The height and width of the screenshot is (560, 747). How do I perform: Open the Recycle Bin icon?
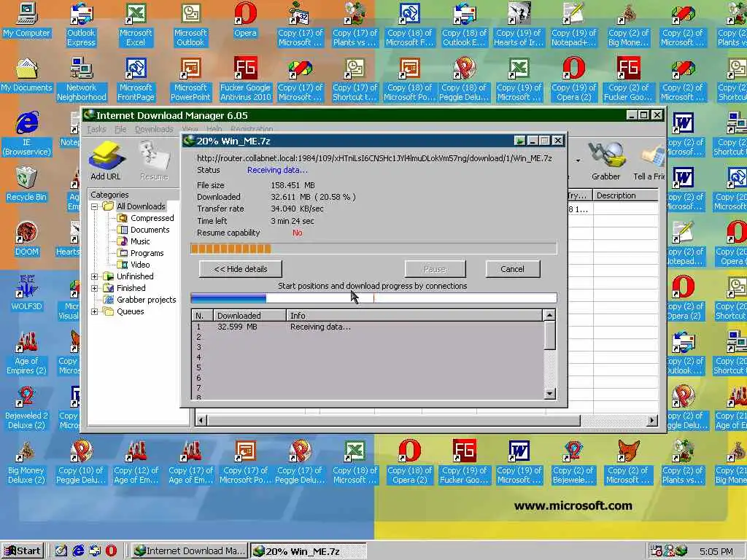pos(27,184)
